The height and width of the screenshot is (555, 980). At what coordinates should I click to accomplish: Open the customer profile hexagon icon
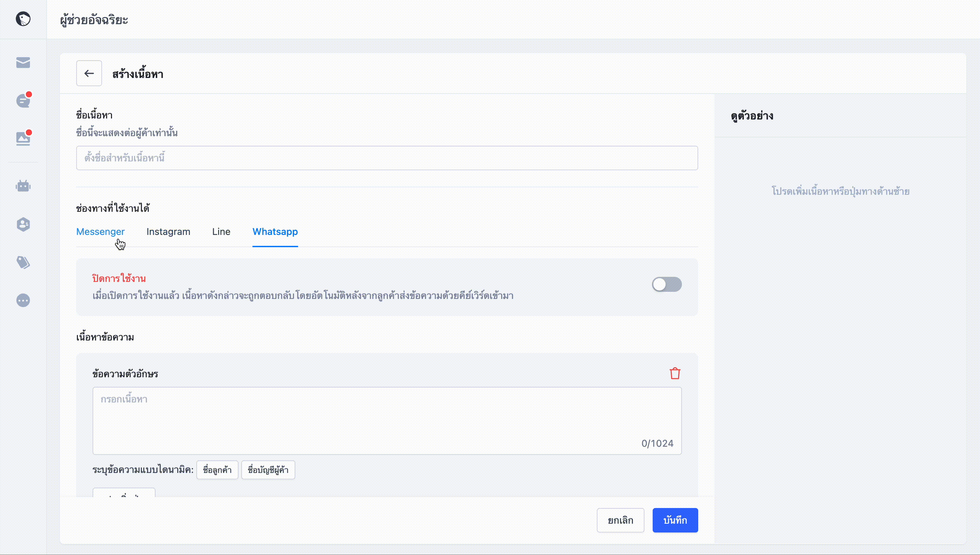[23, 224]
